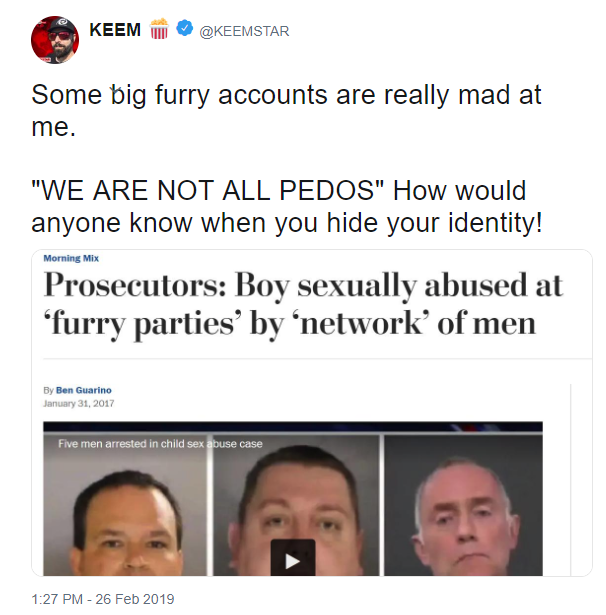Click the 'furry parties' headline line
Screen dimensions: 606x615
tap(289, 323)
